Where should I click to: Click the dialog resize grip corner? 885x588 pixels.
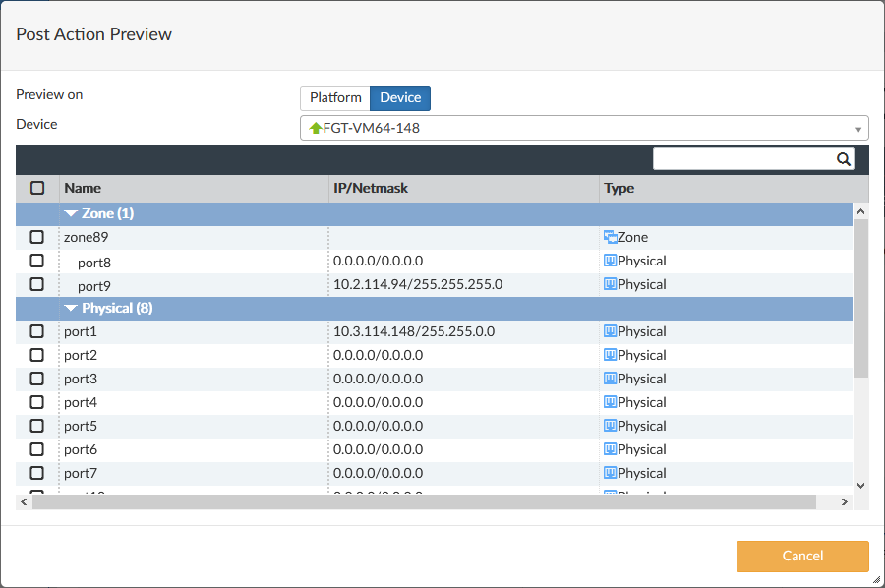click(x=876, y=579)
